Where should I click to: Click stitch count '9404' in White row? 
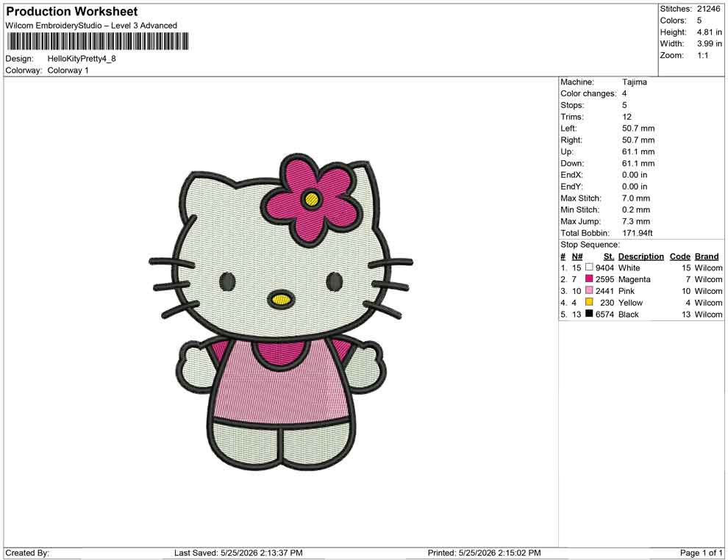click(604, 268)
